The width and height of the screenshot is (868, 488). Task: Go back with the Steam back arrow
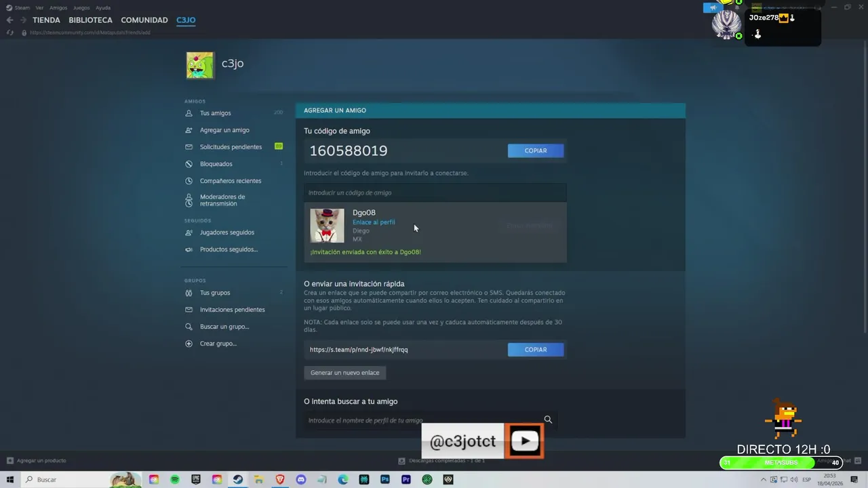pyautogui.click(x=9, y=20)
